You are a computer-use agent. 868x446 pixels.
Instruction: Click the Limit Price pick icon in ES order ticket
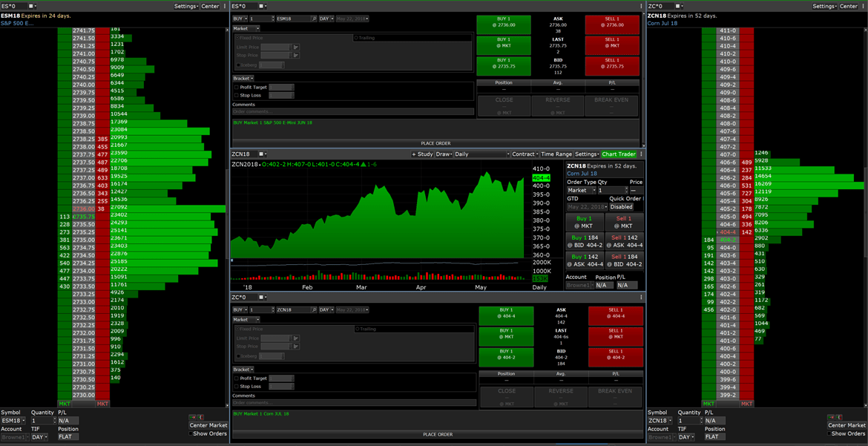[x=296, y=47]
